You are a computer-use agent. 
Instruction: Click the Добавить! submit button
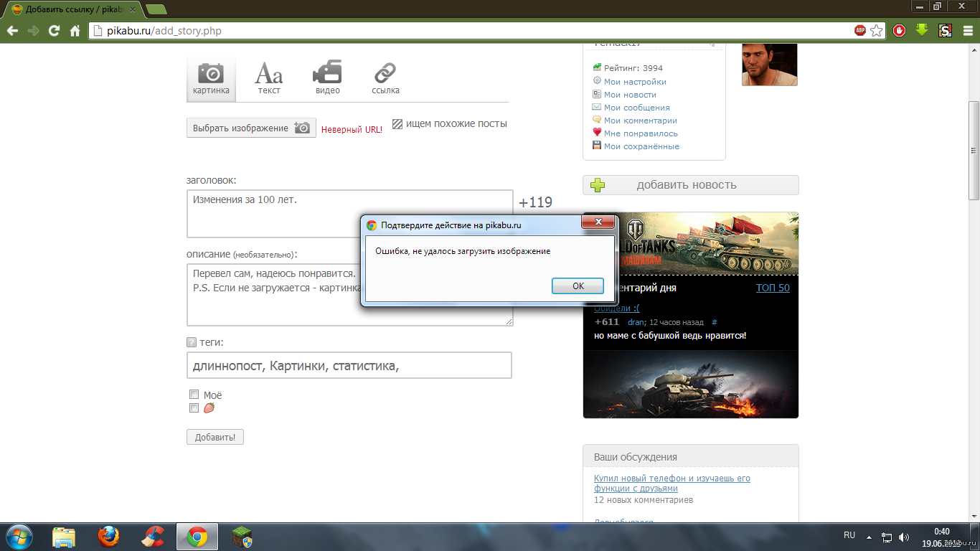tap(215, 437)
